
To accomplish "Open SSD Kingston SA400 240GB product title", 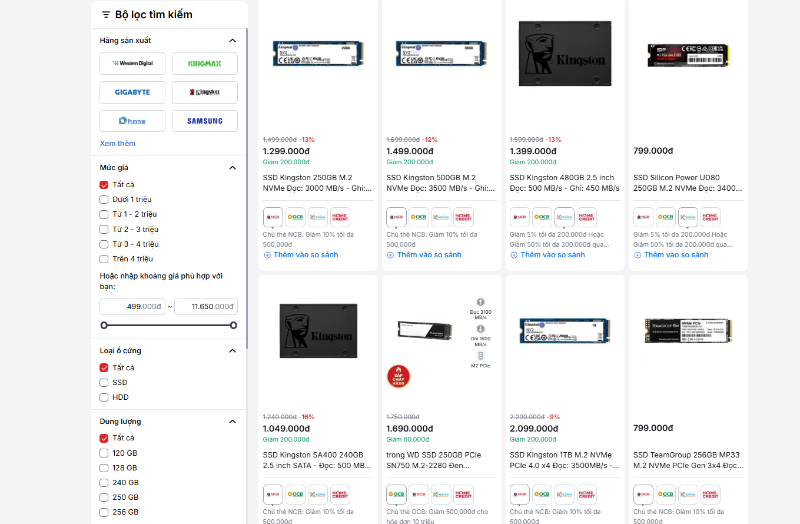I will [x=317, y=460].
